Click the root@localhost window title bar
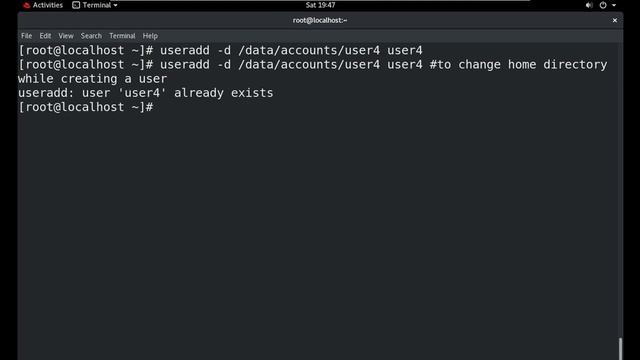 pyautogui.click(x=320, y=20)
